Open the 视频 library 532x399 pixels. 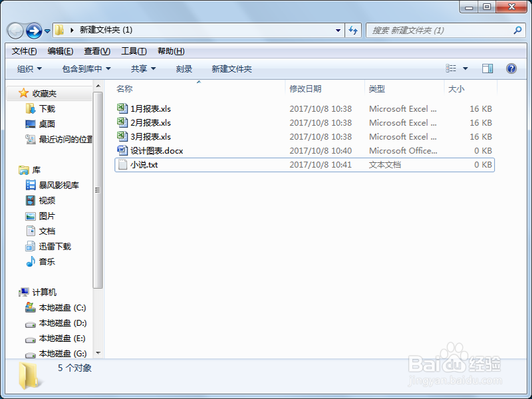point(47,201)
